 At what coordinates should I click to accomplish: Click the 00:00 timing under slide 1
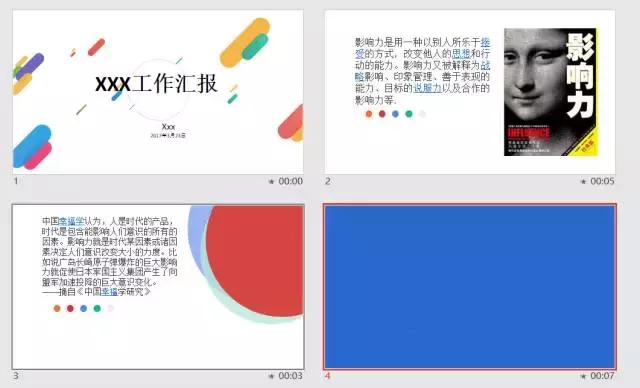pyautogui.click(x=291, y=181)
